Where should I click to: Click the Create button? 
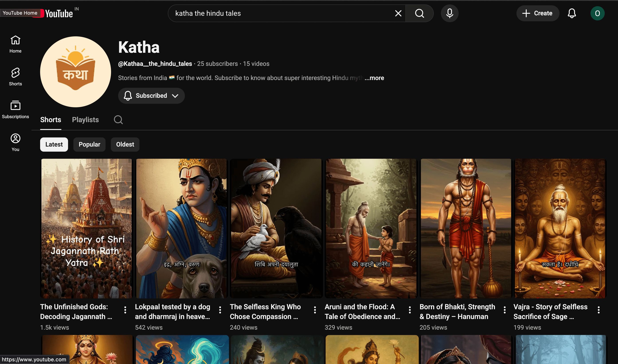538,13
